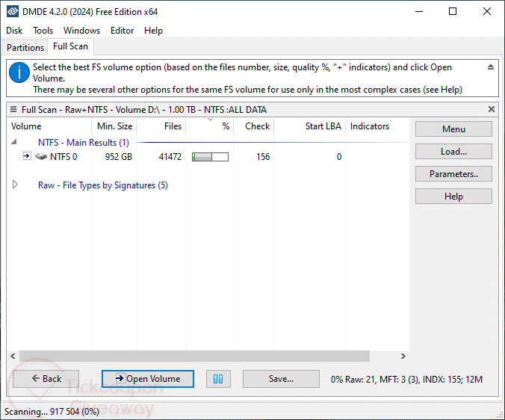
Task: Click the scroll right arrow
Action: 403,356
